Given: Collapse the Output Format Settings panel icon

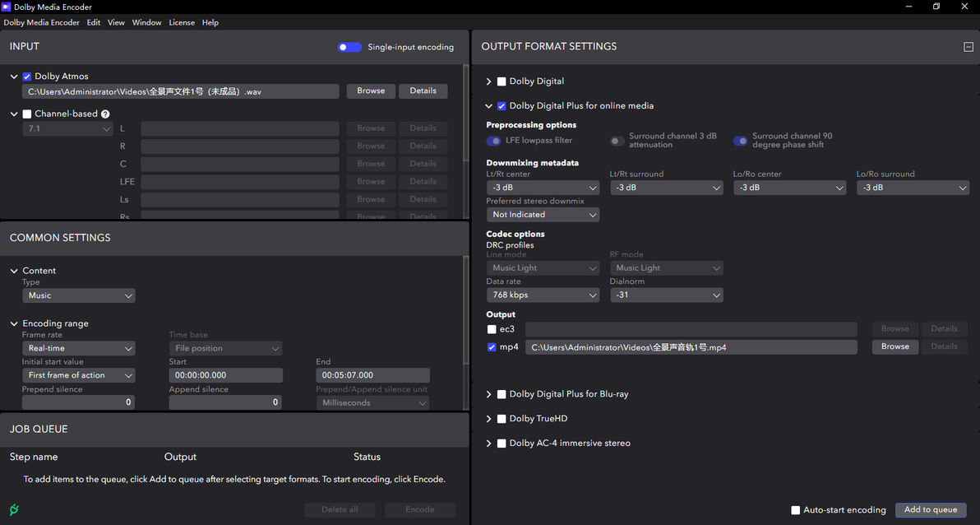Looking at the screenshot, I should (968, 47).
